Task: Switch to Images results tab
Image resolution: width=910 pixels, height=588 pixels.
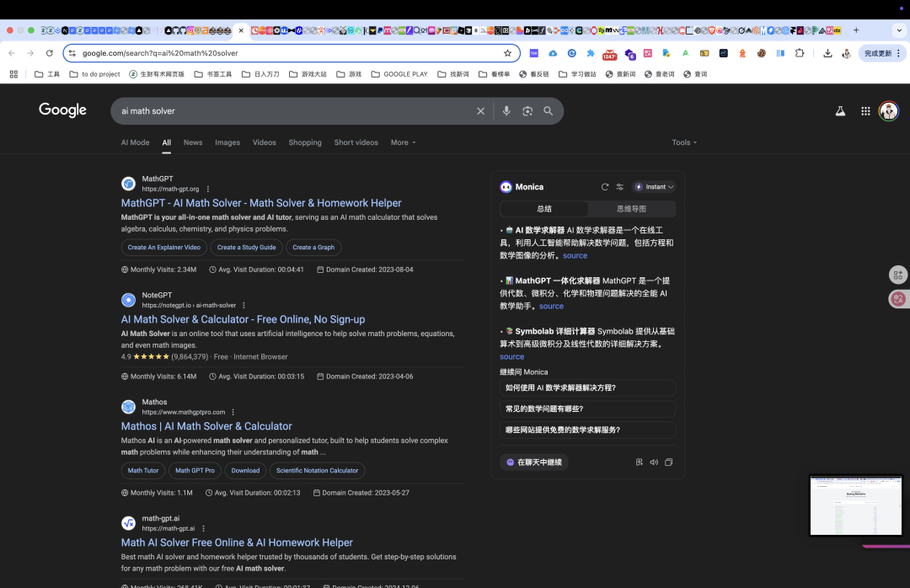Action: [227, 142]
